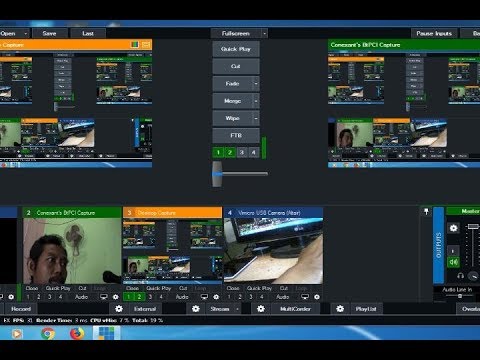480x360 pixels.
Task: Click the transition T-bar slider
Action: pyautogui.click(x=217, y=174)
